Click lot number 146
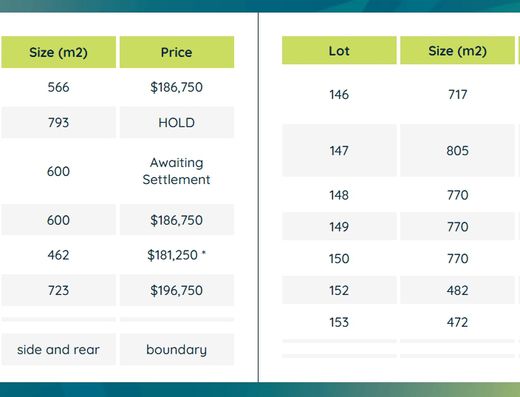 tap(339, 94)
